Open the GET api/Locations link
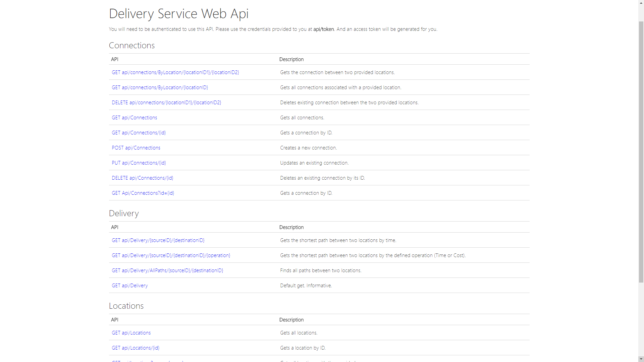Viewport: 644px width, 362px height. [x=131, y=333]
